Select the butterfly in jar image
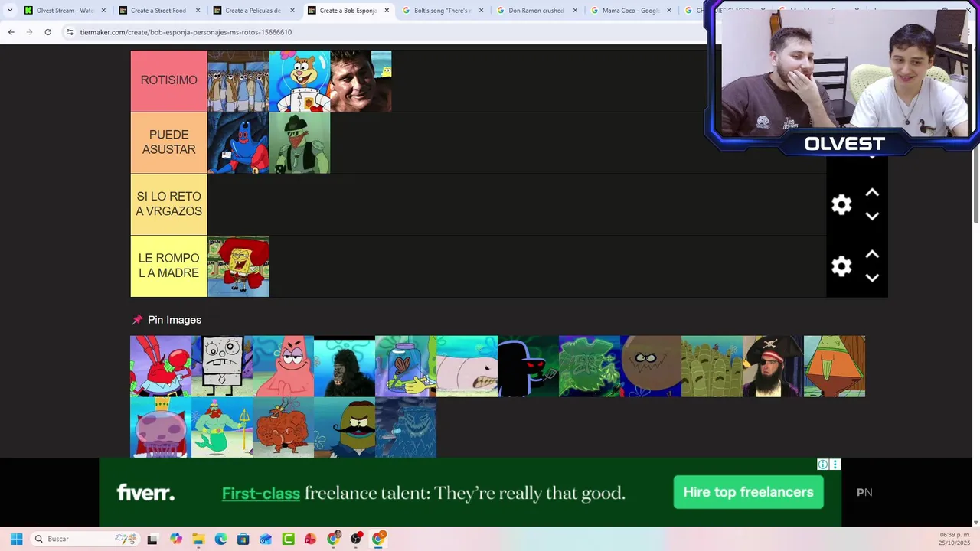The height and width of the screenshot is (551, 980). 406,367
